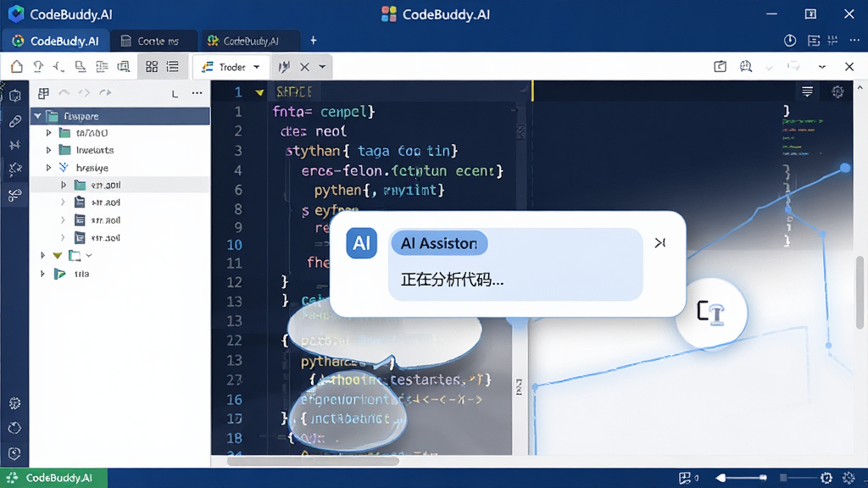Expand the hresiiye tree node
This screenshot has height=488, width=868.
click(48, 167)
